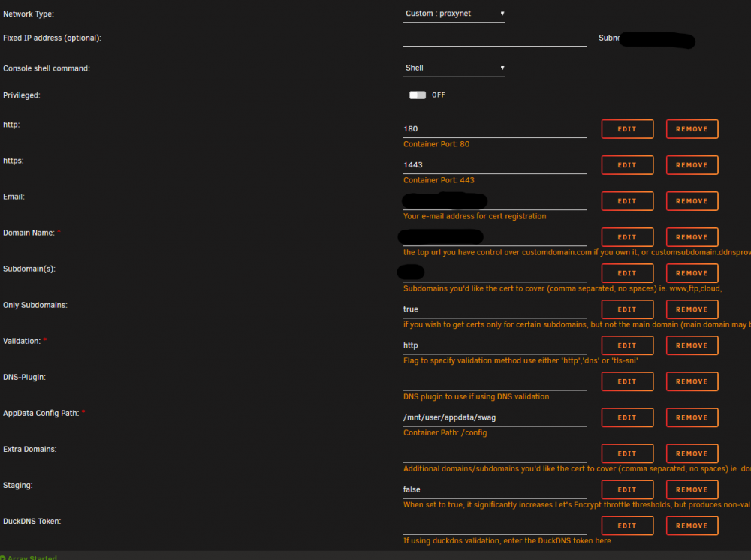This screenshot has height=560, width=751.
Task: Edit the Extra Domains setting
Action: click(627, 453)
